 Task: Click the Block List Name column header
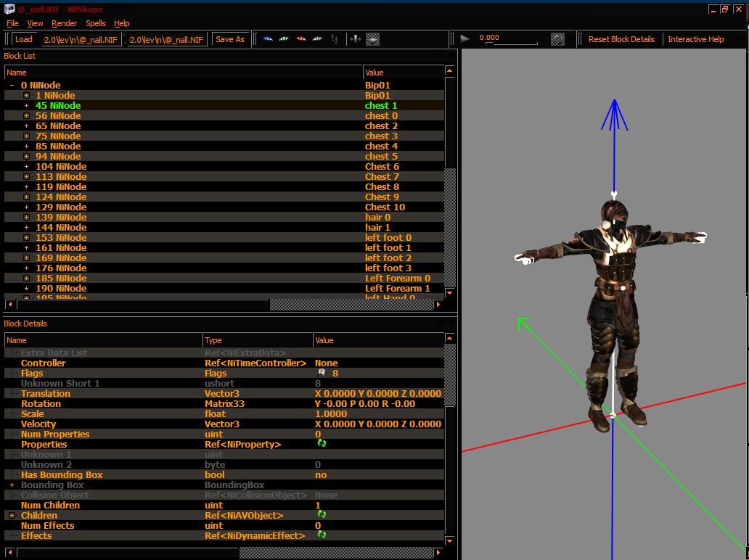click(x=184, y=73)
